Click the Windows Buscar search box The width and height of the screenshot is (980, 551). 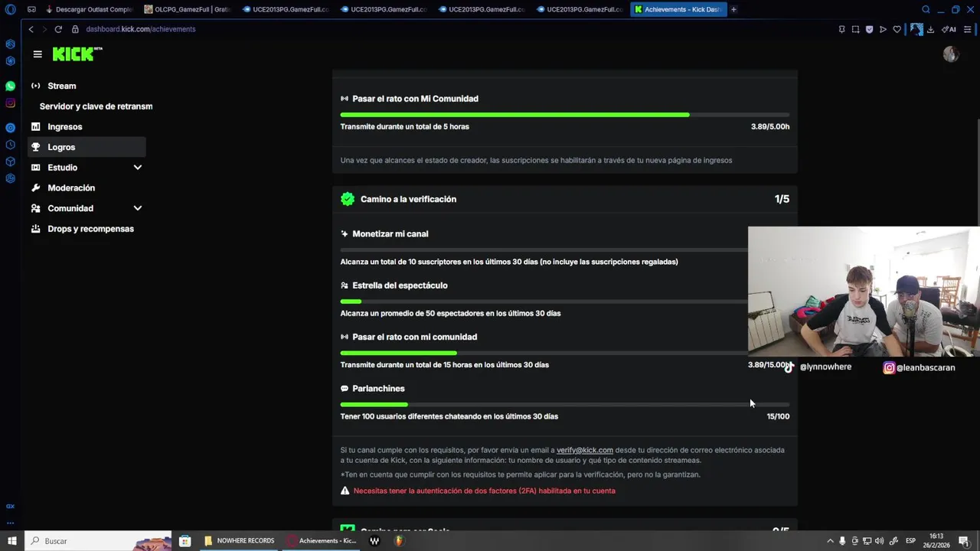click(98, 540)
